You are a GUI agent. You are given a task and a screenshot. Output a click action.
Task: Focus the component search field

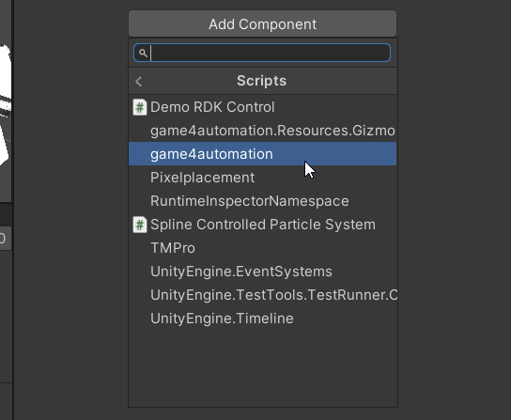point(262,53)
